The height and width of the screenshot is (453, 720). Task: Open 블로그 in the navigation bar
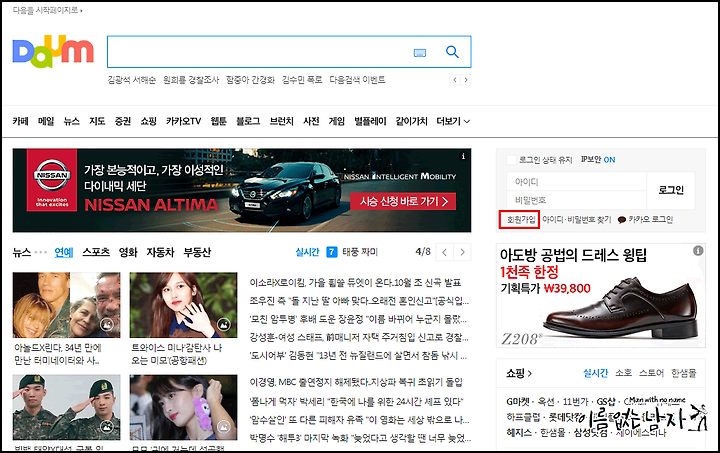point(248,121)
